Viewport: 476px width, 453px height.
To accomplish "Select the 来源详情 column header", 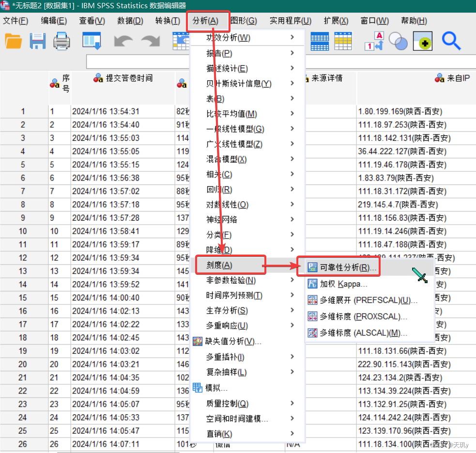I will (327, 78).
